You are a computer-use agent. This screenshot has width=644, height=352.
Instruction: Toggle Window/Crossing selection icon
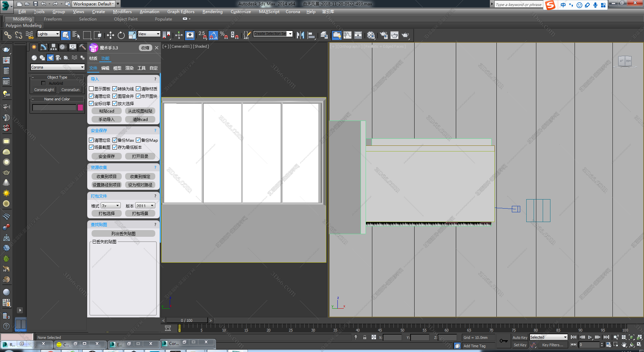98,35
